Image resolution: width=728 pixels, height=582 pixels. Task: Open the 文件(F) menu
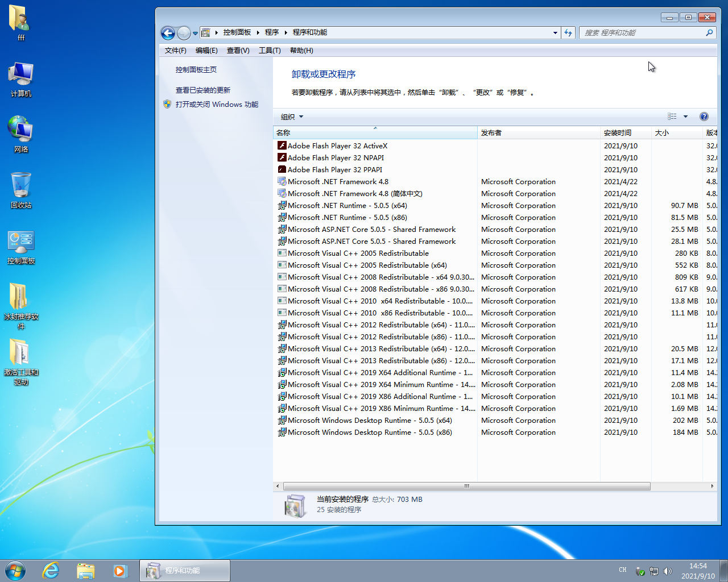point(175,51)
